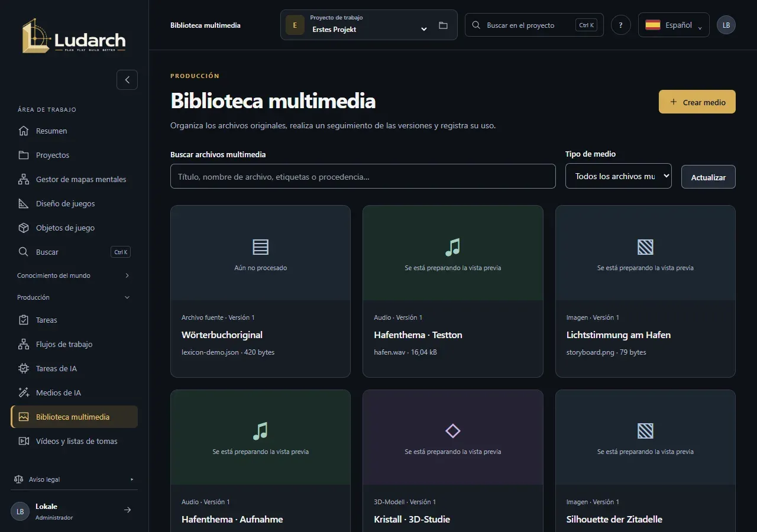Click the help question mark button
Image resolution: width=757 pixels, height=532 pixels.
click(x=620, y=25)
